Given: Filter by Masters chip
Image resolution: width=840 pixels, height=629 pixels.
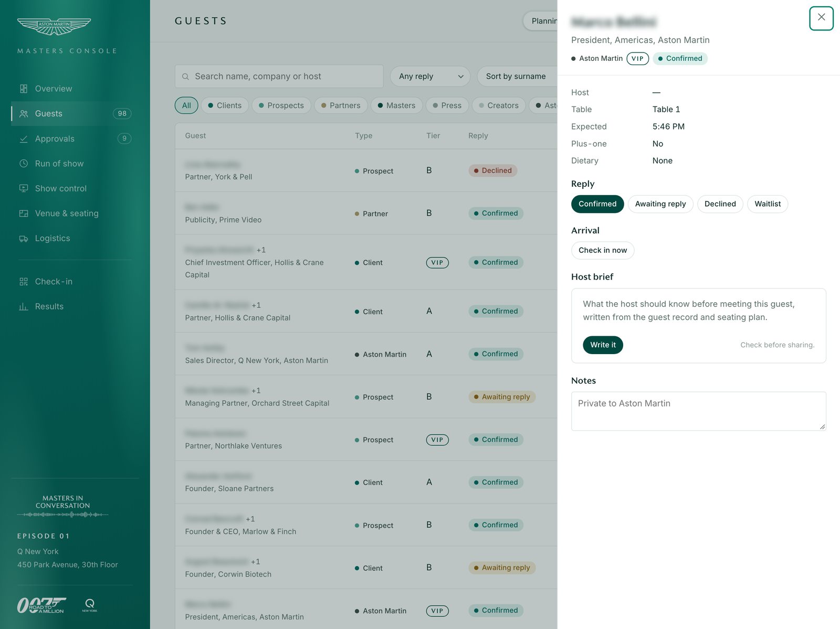Looking at the screenshot, I should click(396, 105).
